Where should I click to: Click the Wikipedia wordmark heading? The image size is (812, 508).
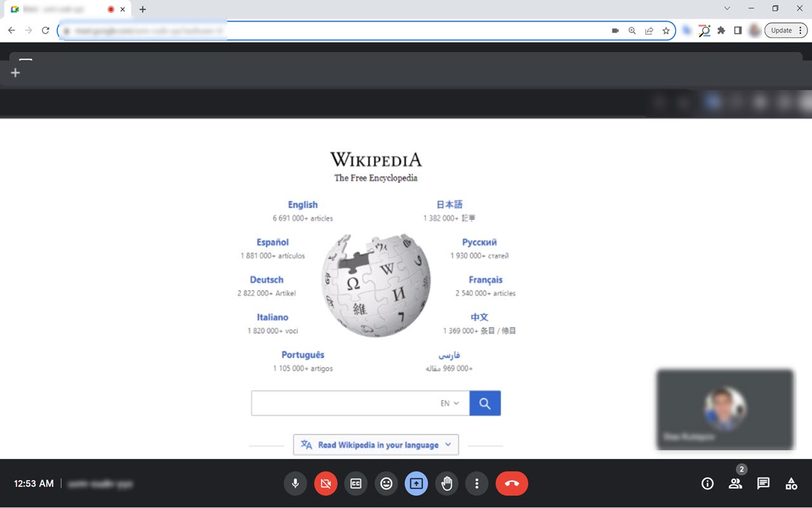pyautogui.click(x=376, y=159)
